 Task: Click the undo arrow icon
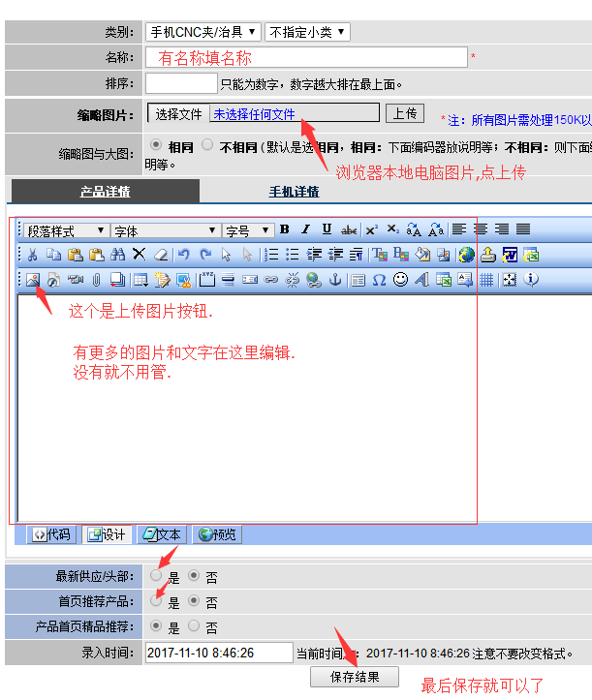(x=183, y=255)
